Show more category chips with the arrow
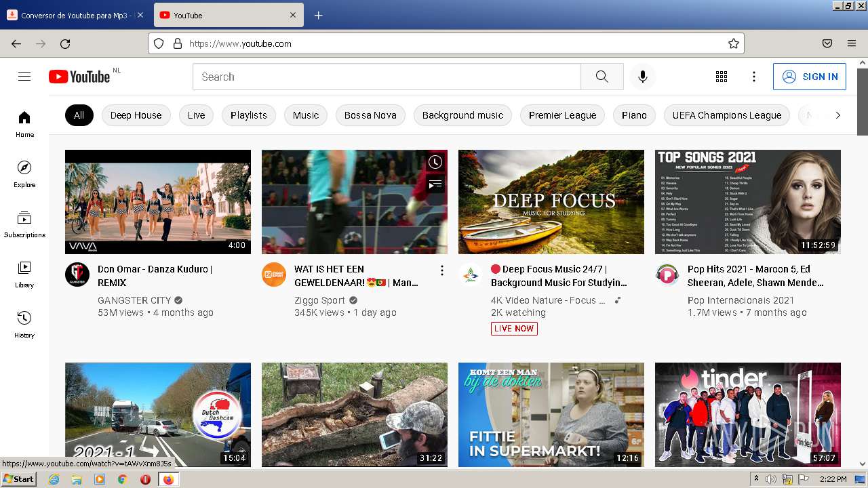This screenshot has width=868, height=488. 838,115
